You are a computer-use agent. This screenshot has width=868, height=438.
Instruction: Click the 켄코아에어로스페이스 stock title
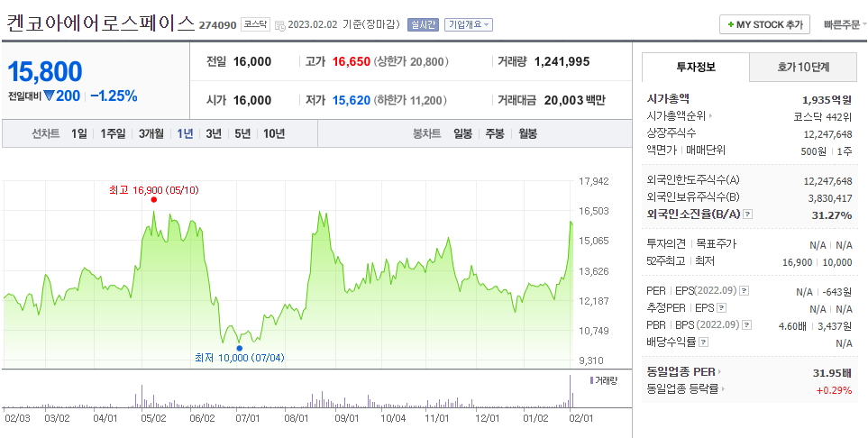pos(101,23)
